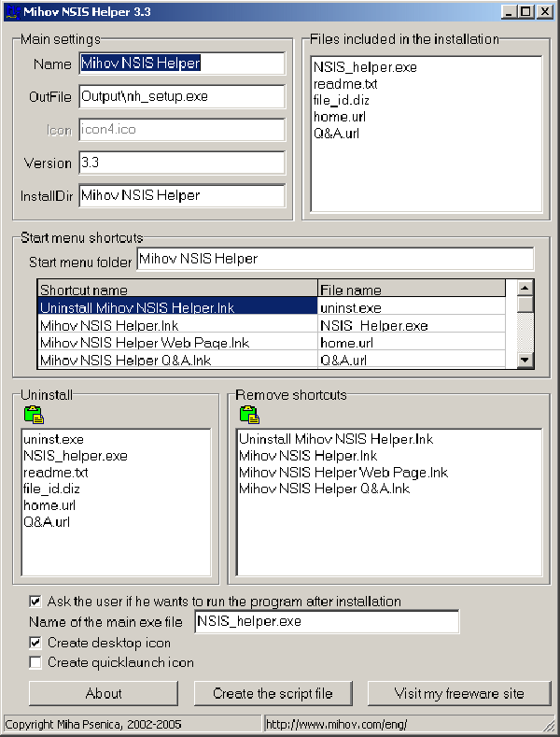The image size is (560, 737).
Task: Select file_id.diz in Uninstall list
Action: (51, 489)
